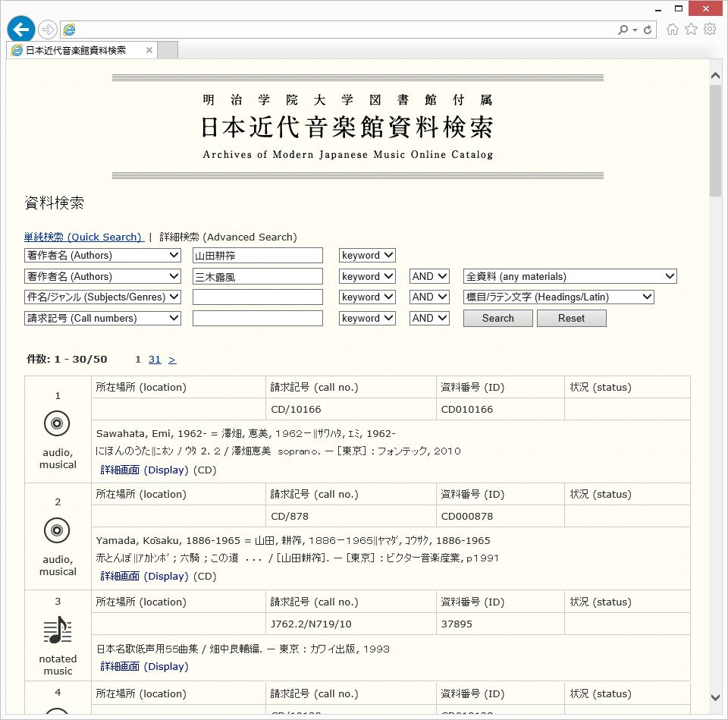This screenshot has width=728, height=720.
Task: Open the 件名/ジャンル (Subjects/Genres) field dropdown
Action: tap(102, 297)
